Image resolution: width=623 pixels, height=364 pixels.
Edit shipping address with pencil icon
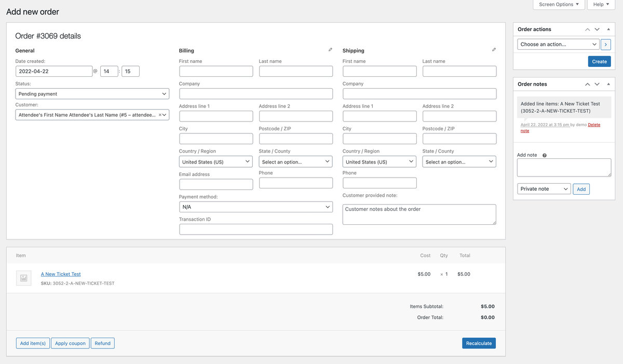494,50
